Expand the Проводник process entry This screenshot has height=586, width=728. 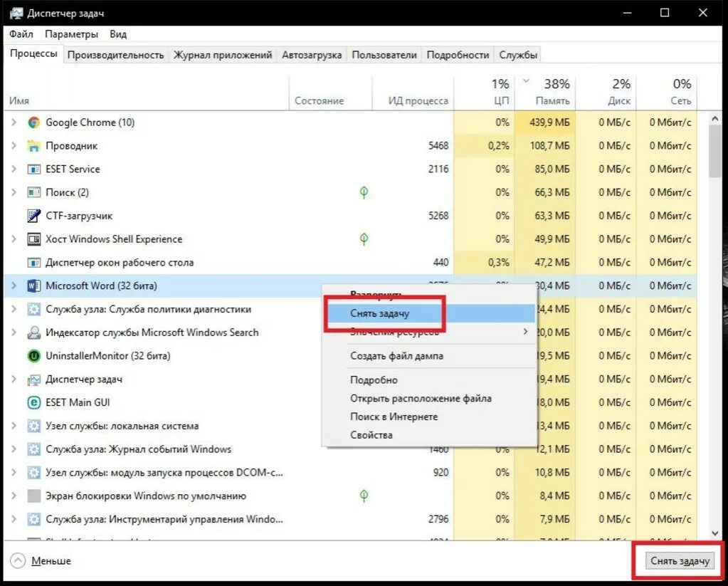coord(14,145)
